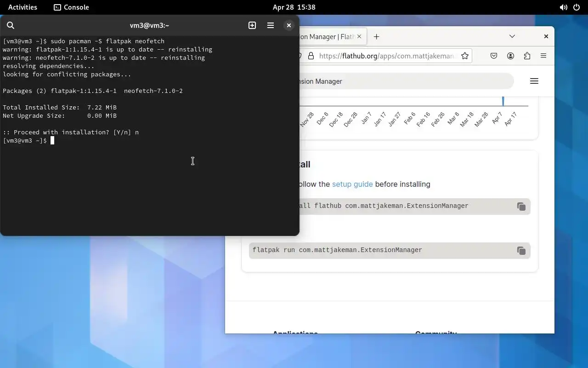Open the Firefox application menu
This screenshot has height=368, width=588.
coord(543,56)
